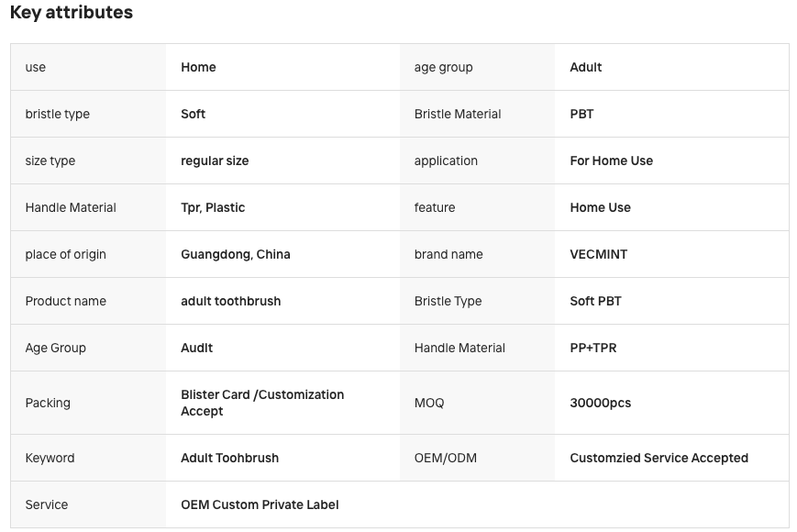This screenshot has width=797, height=532.
Task: Click the For Home Use application value
Action: click(x=611, y=161)
